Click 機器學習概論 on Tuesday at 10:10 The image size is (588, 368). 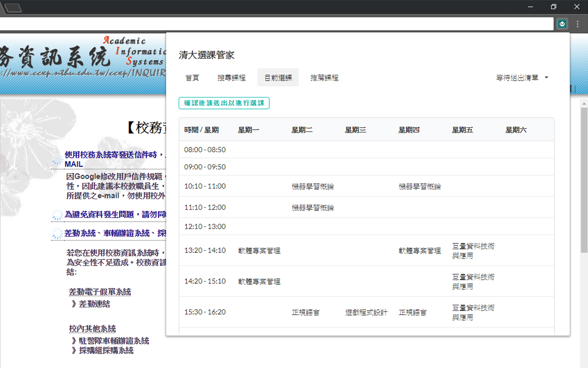313,187
